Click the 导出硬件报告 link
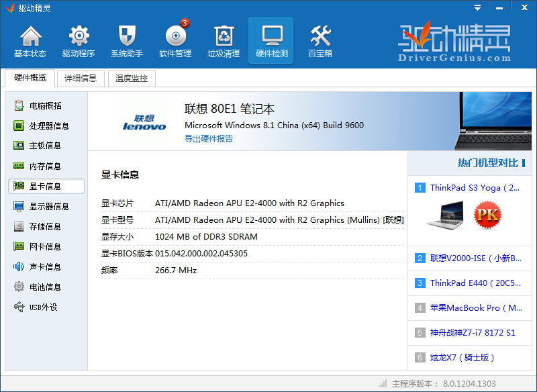This screenshot has width=537, height=392. (x=209, y=139)
